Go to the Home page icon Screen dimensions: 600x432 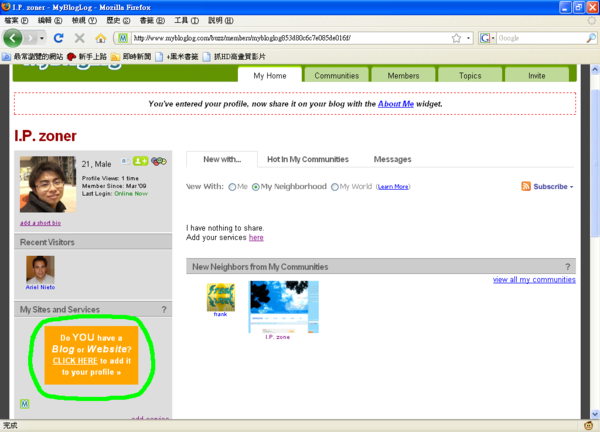[101, 38]
